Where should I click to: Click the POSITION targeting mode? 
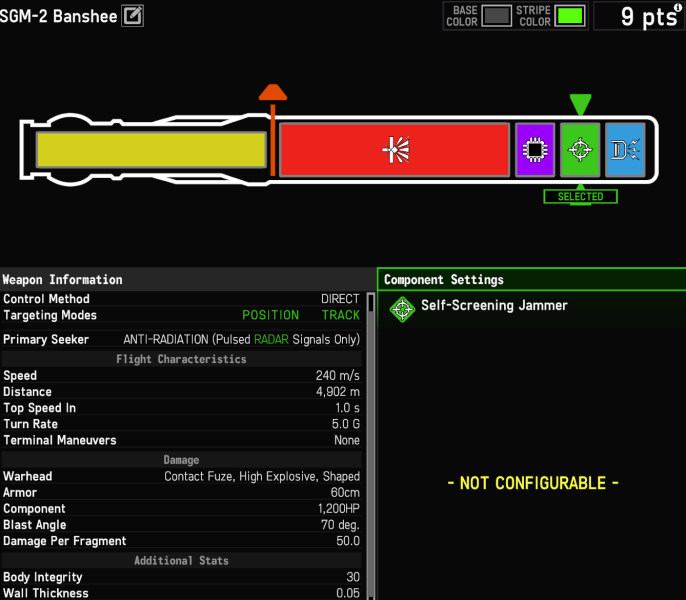point(270,315)
